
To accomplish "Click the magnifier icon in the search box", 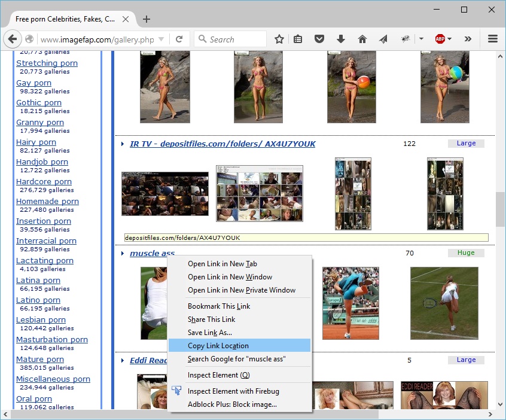I will (202, 39).
